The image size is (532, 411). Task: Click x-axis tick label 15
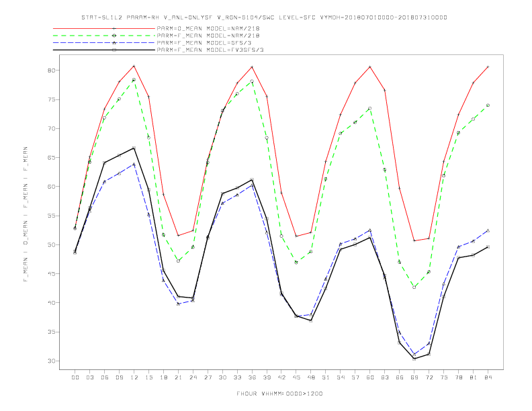pyautogui.click(x=149, y=377)
